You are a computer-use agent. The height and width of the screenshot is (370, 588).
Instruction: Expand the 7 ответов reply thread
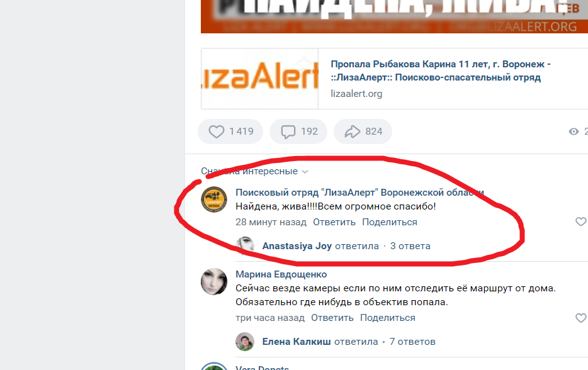pyautogui.click(x=412, y=342)
